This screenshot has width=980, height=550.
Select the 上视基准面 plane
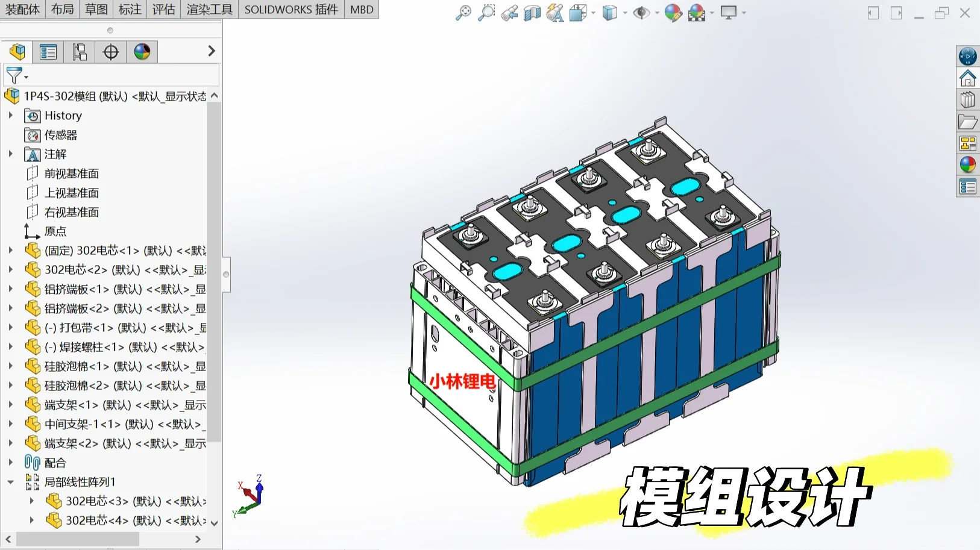coord(62,192)
